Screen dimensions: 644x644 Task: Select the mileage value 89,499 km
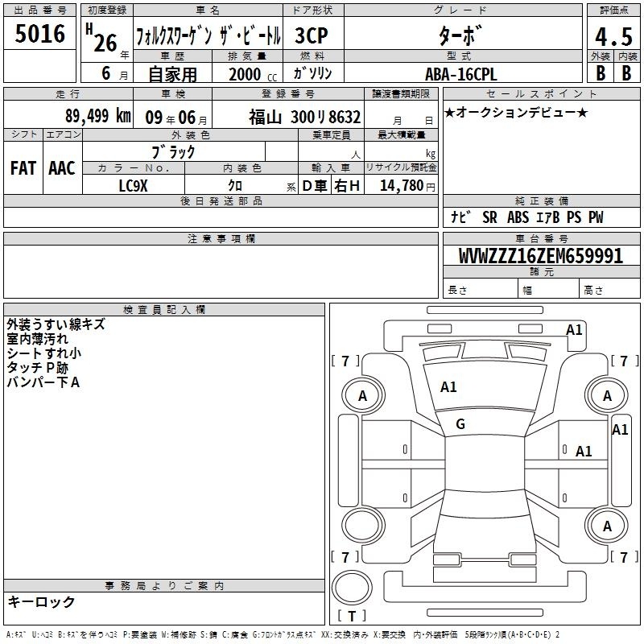97,116
